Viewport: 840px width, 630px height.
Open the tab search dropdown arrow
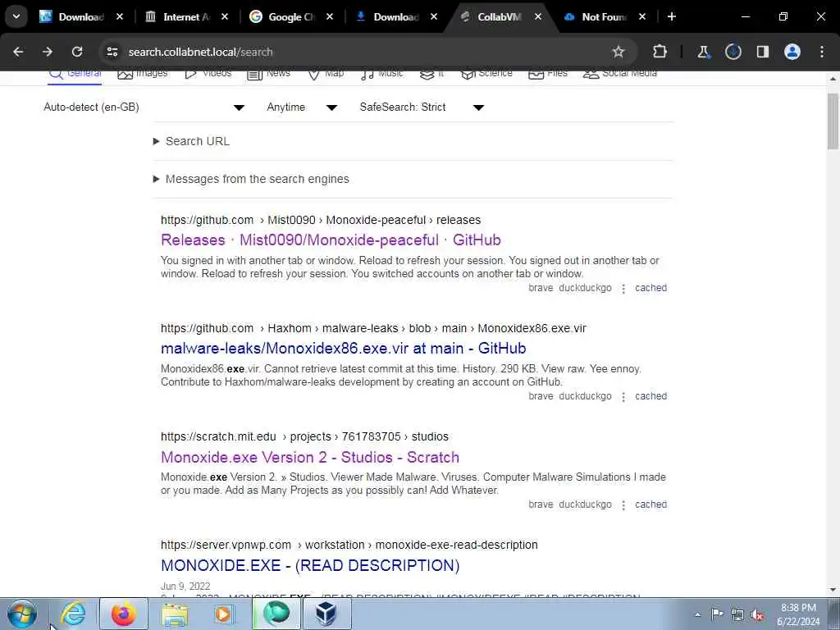(16, 16)
